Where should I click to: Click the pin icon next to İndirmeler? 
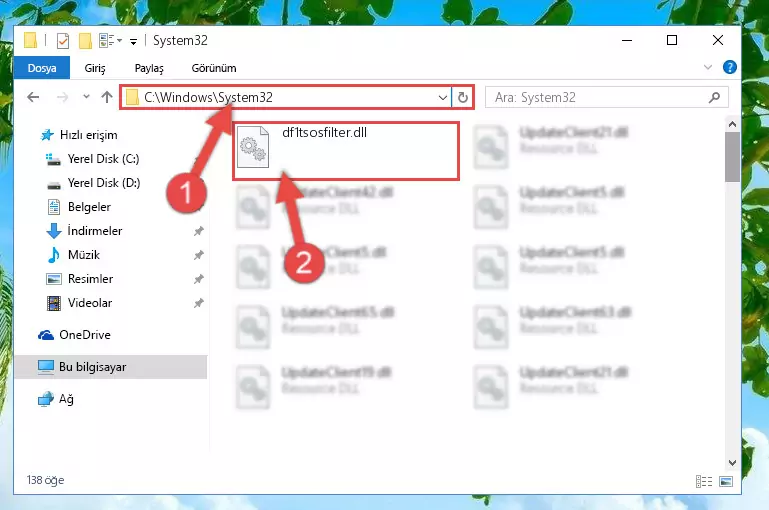tap(199, 231)
